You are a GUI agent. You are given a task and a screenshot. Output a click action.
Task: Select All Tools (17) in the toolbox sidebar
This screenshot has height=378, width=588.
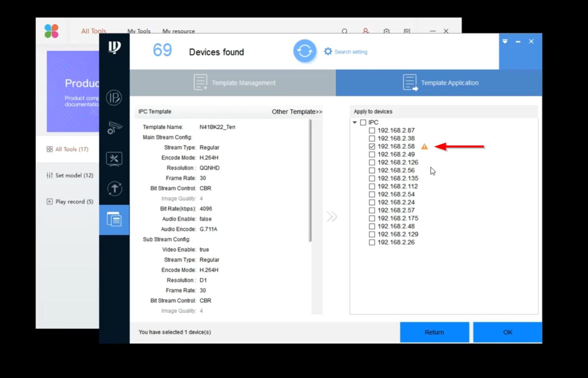(68, 149)
